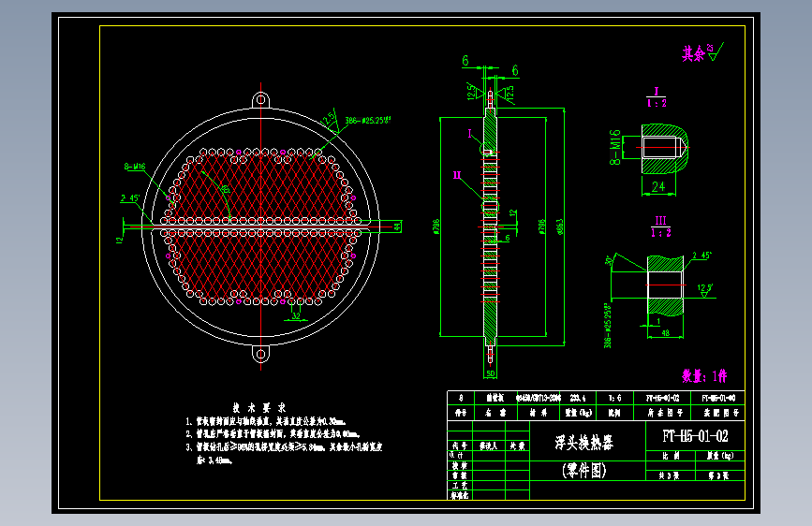Image resolution: width=812 pixels, height=526 pixels.
Task: Select the 'ø863' outer diameter dimension
Action: point(560,226)
